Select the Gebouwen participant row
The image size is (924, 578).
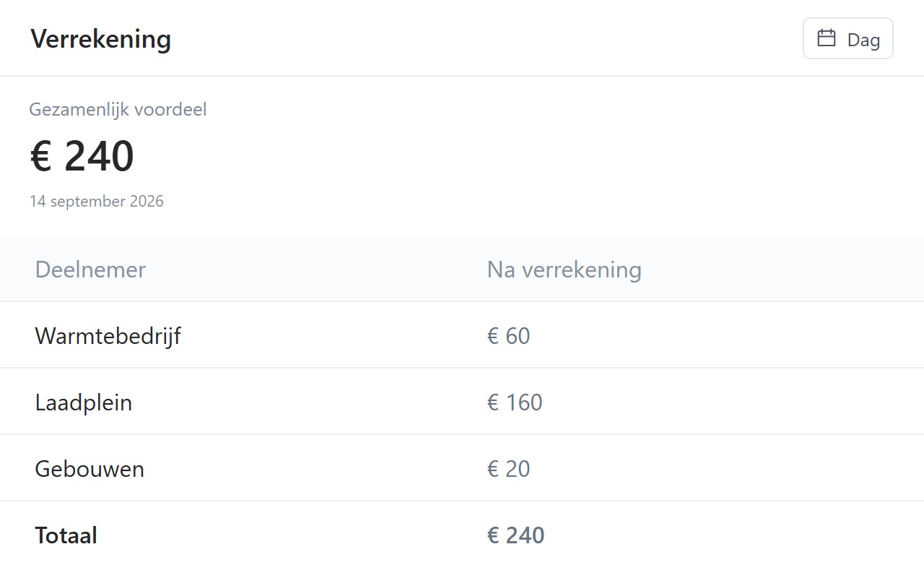coord(462,468)
